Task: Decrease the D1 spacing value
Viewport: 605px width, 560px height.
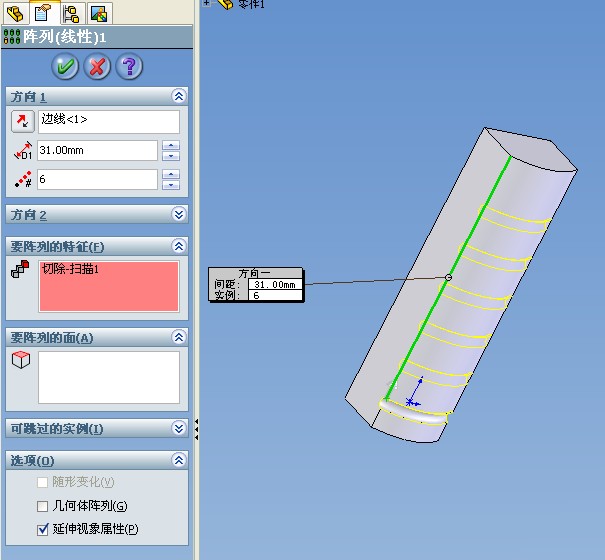Action: [171, 156]
